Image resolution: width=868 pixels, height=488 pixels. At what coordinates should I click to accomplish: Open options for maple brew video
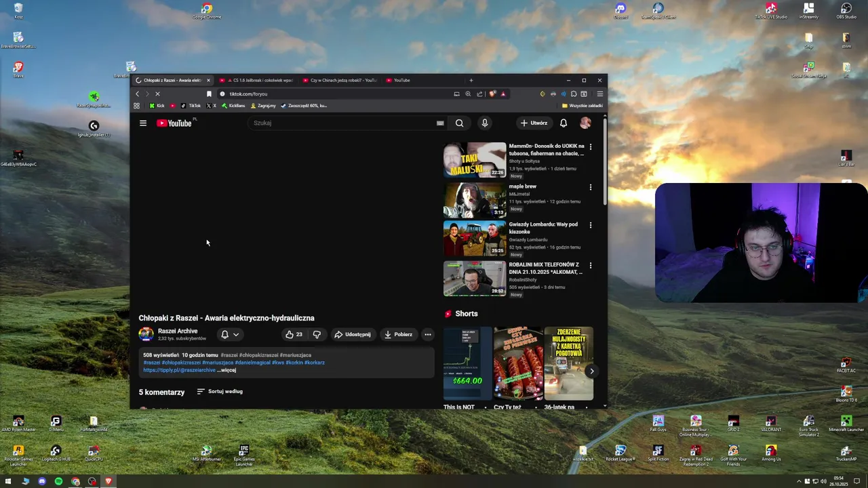590,187
